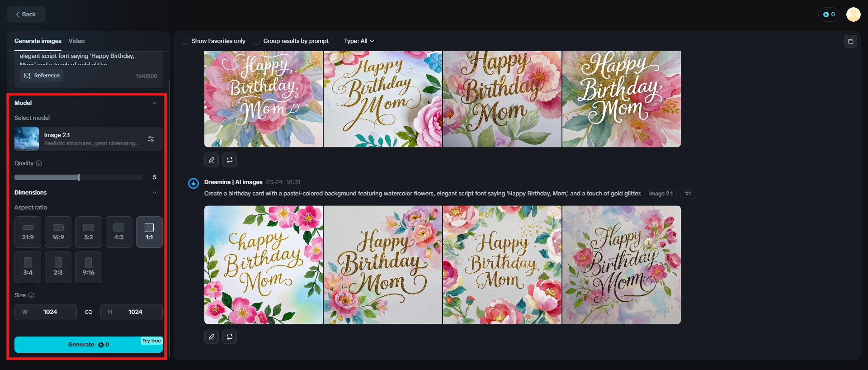Click the 'Dreamina | AI images' title text

coord(233,182)
